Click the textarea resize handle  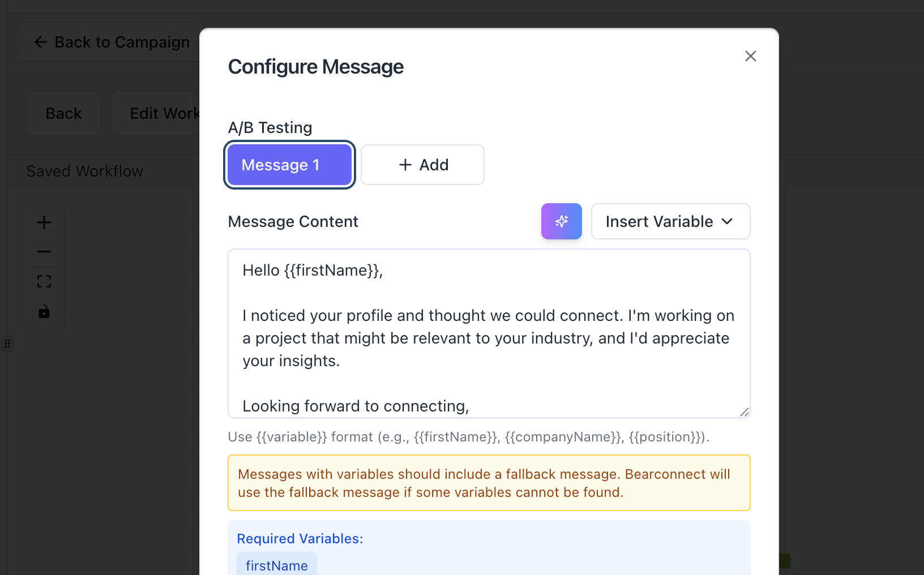pos(744,412)
